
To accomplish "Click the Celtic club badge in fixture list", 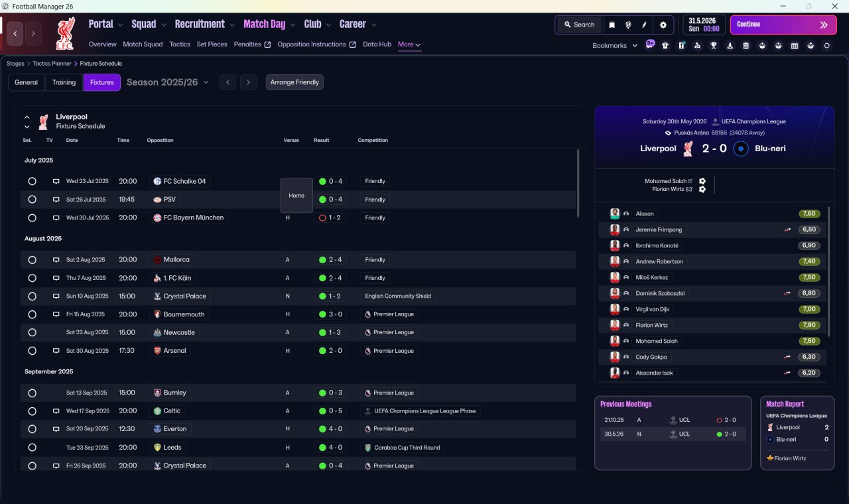I will point(157,411).
